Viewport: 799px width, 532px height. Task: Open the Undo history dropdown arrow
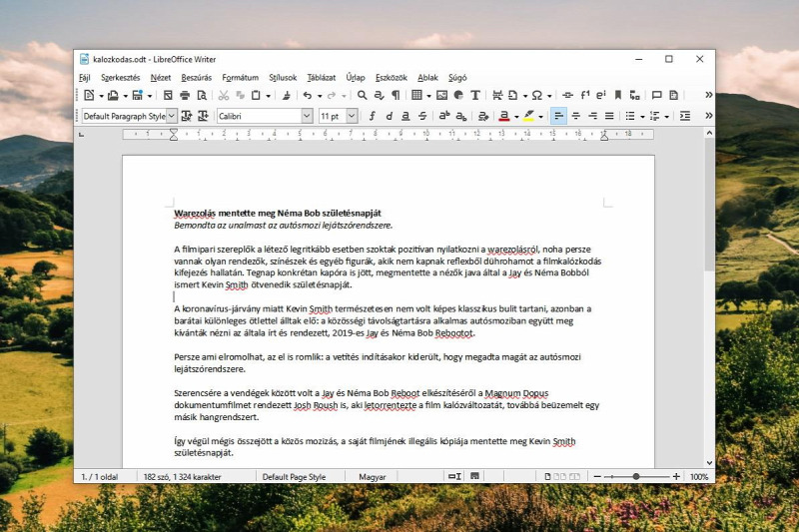click(x=320, y=96)
